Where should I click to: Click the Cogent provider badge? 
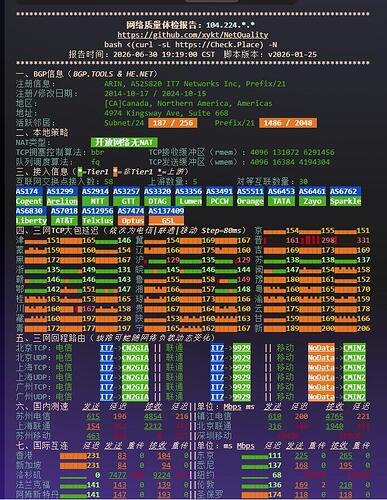[29, 201]
